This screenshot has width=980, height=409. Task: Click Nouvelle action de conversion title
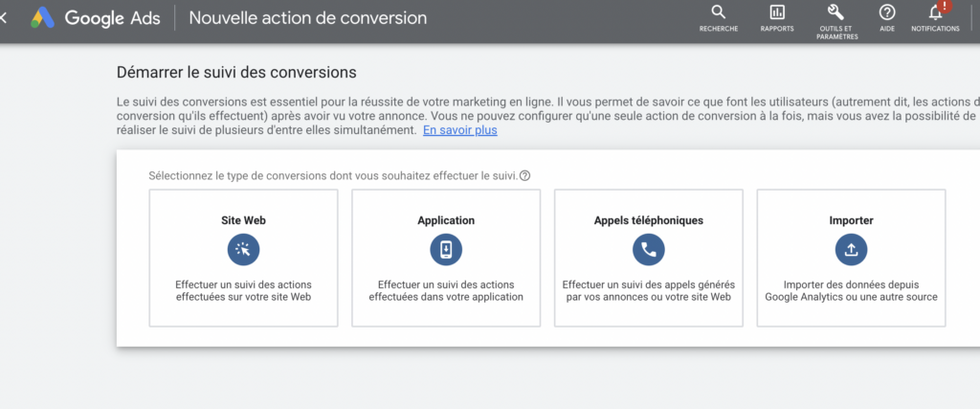tap(308, 17)
